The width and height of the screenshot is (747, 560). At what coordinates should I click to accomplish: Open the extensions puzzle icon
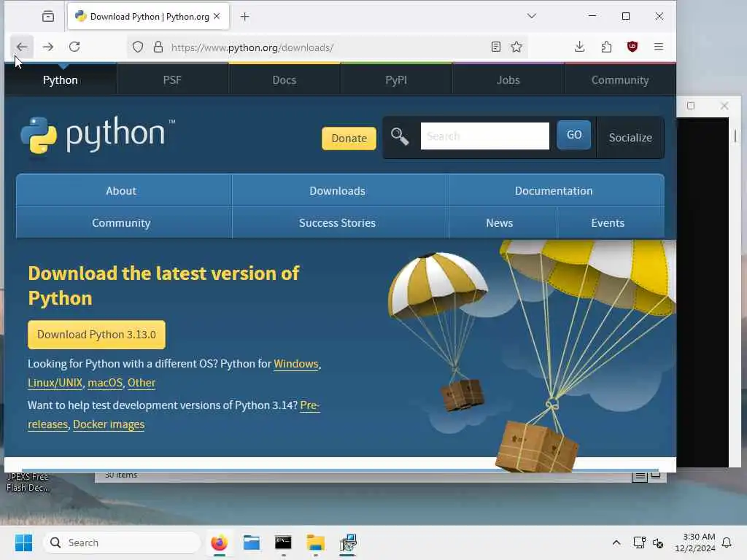tap(606, 47)
